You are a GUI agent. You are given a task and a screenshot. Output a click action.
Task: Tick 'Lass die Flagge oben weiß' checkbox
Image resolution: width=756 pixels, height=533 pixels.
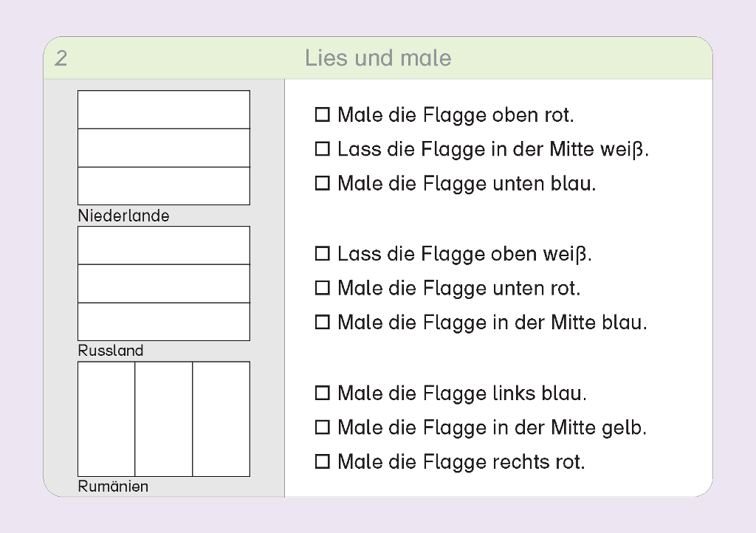point(322,254)
